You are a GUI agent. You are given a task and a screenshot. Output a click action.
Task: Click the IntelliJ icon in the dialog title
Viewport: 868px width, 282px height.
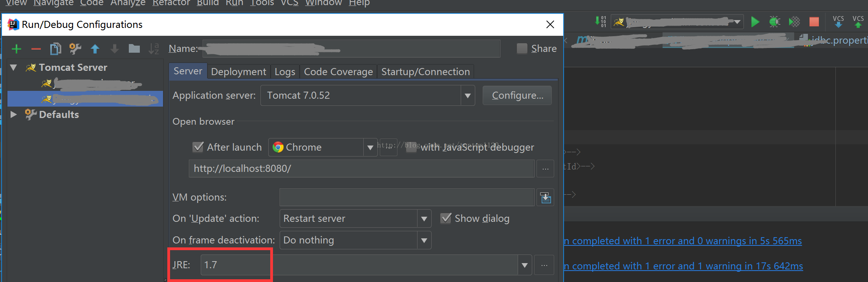[x=13, y=24]
